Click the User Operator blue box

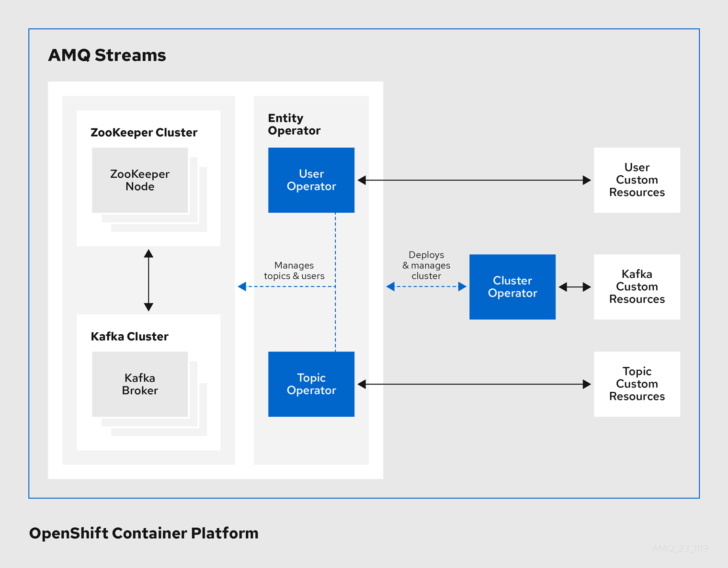[x=311, y=180]
